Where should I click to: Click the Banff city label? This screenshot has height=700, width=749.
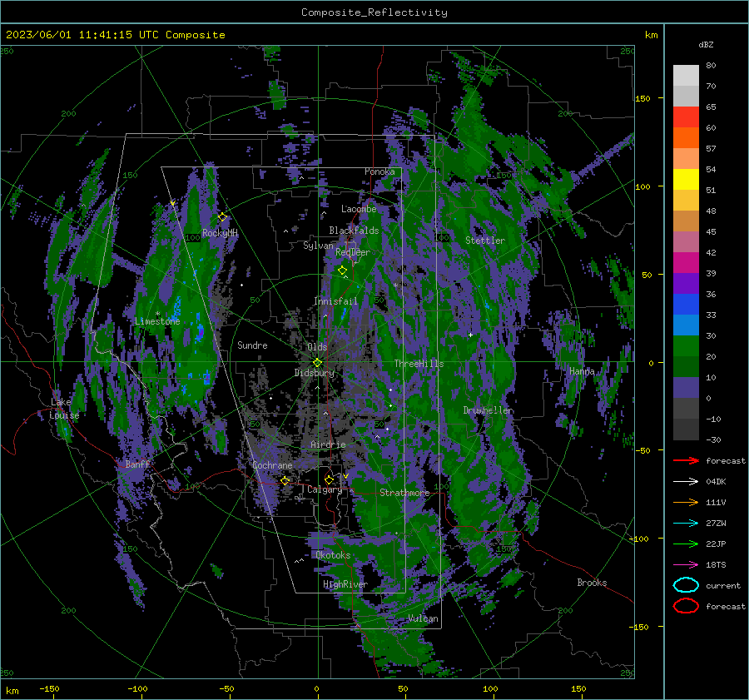click(137, 464)
